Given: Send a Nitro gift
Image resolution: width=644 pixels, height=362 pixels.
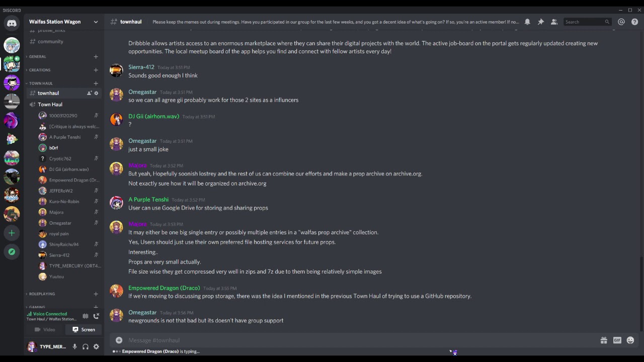Looking at the screenshot, I should 604,340.
